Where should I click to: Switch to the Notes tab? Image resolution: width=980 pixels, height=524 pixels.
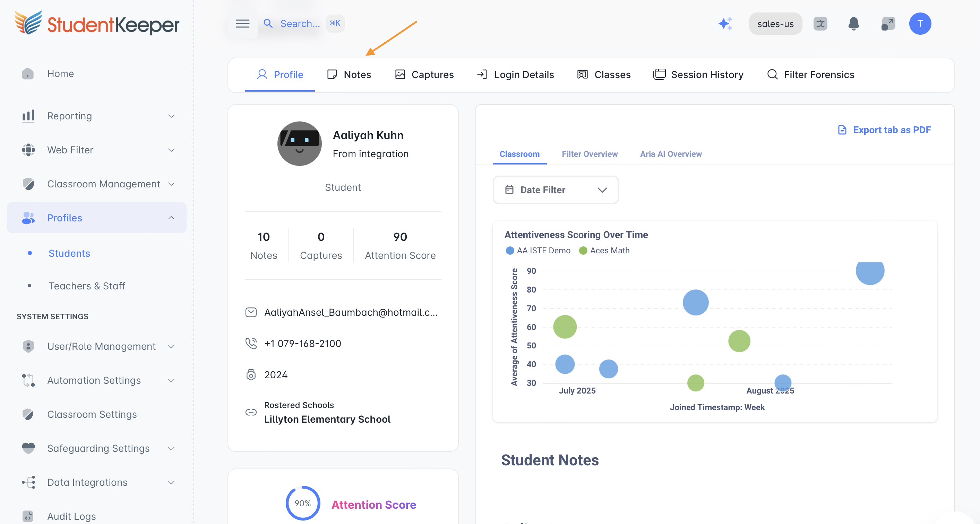[349, 74]
